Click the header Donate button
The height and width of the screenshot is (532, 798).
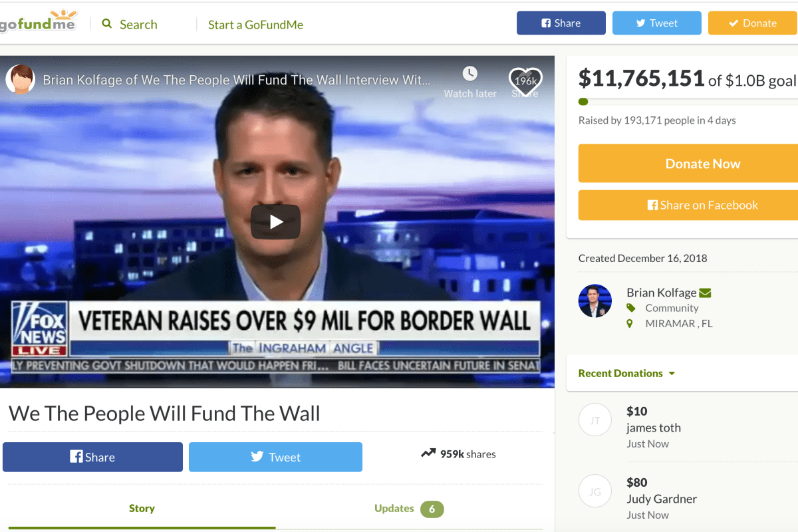click(x=753, y=23)
